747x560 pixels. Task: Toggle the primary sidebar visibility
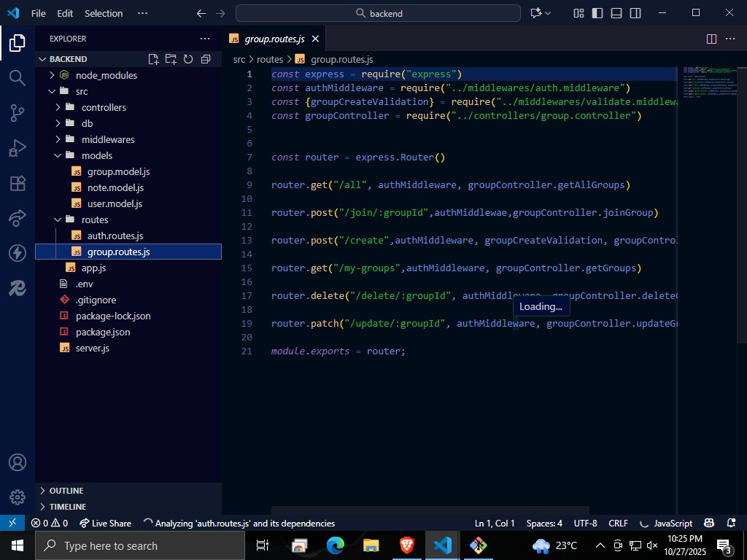tap(598, 12)
